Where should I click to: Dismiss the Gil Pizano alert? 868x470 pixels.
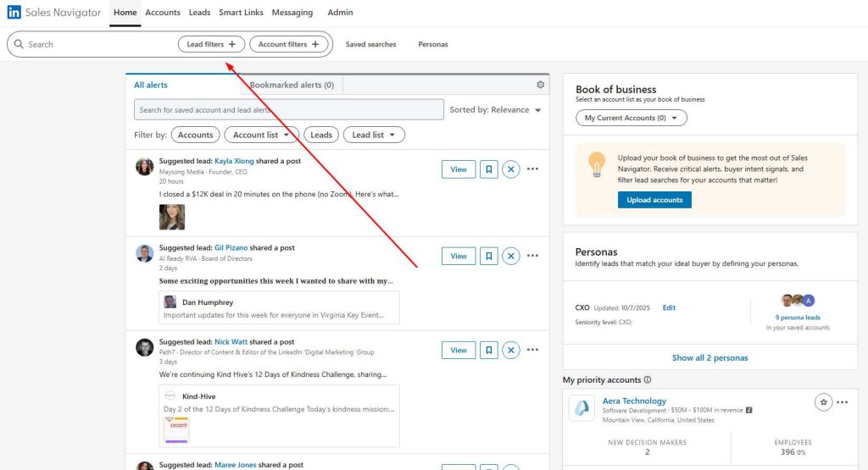(511, 256)
